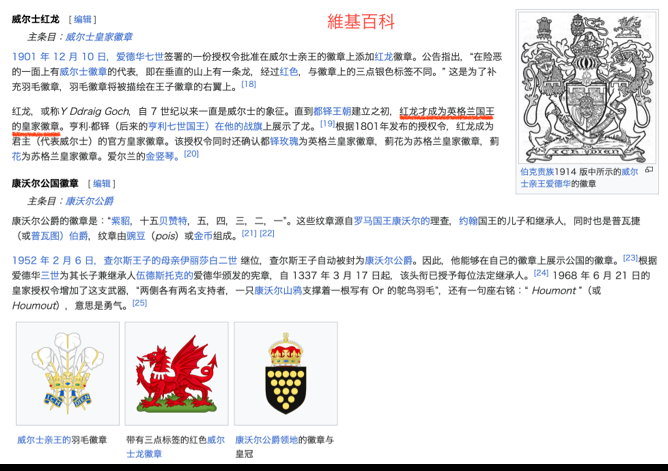Follow the 威尔士龙徽章 caption link under dragon
The height and width of the screenshot is (471, 668).
click(176, 447)
